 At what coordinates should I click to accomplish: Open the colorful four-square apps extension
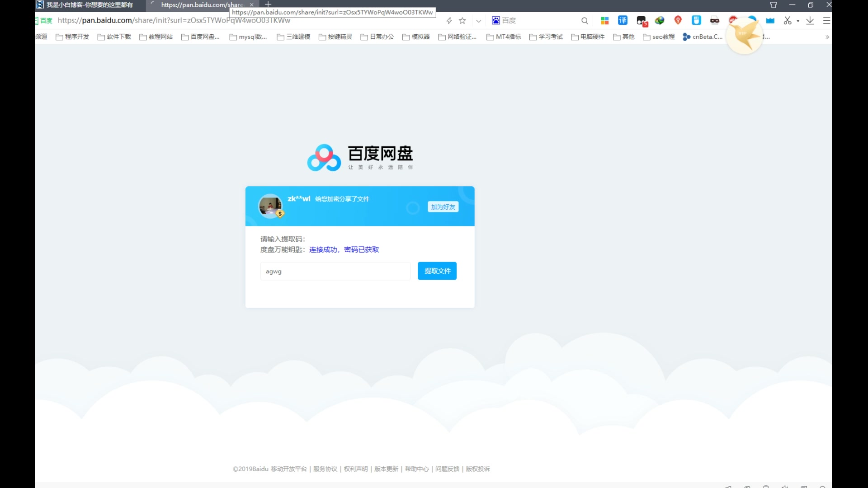click(x=604, y=20)
